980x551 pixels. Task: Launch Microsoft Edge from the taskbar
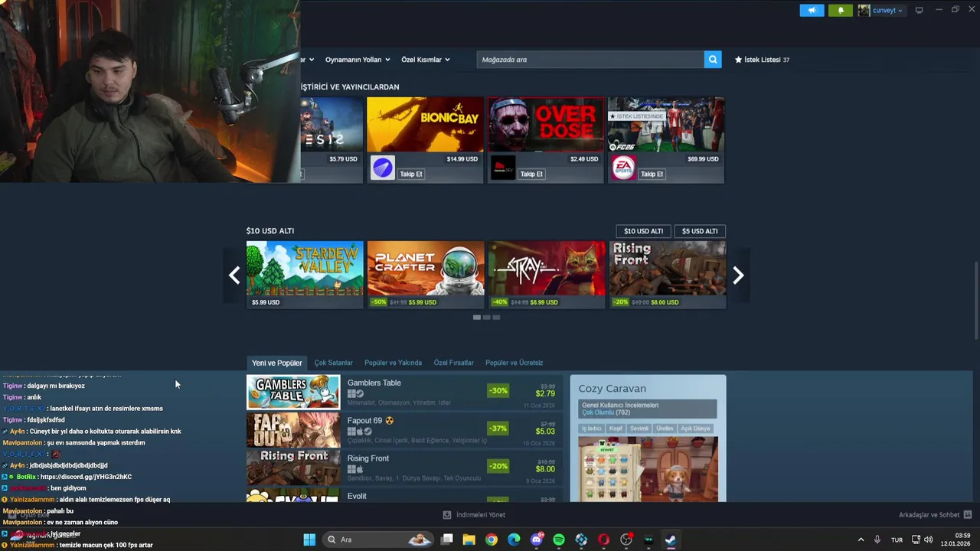[x=514, y=540]
